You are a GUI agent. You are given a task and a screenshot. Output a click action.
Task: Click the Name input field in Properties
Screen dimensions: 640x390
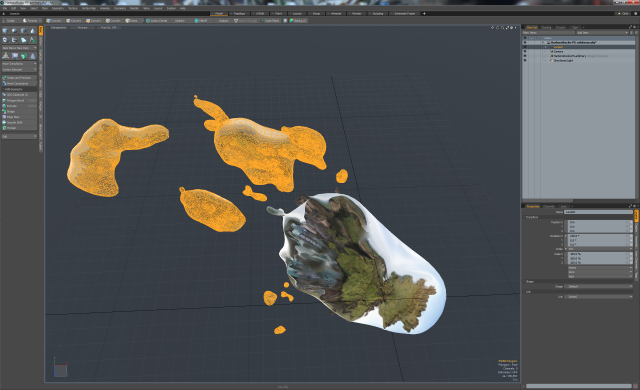click(598, 212)
